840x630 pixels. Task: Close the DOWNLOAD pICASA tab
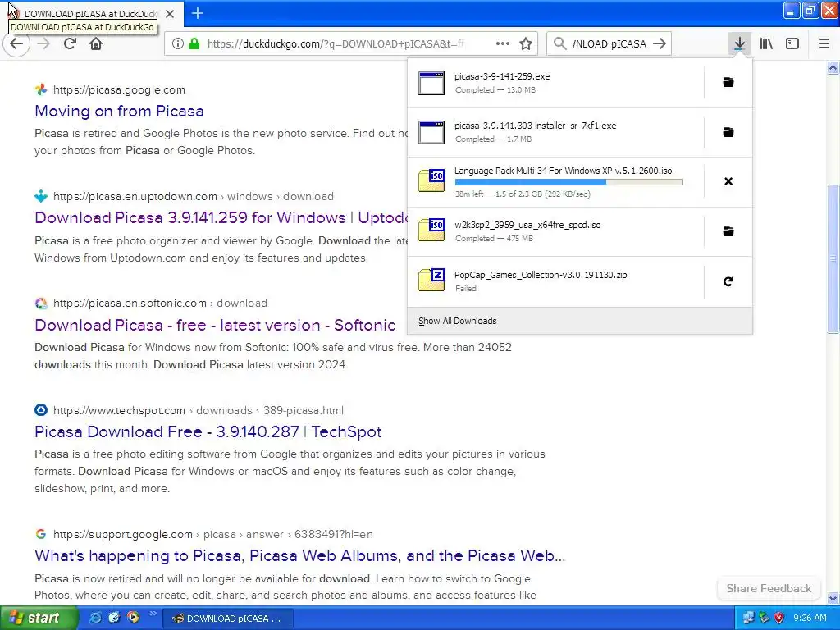coord(170,14)
